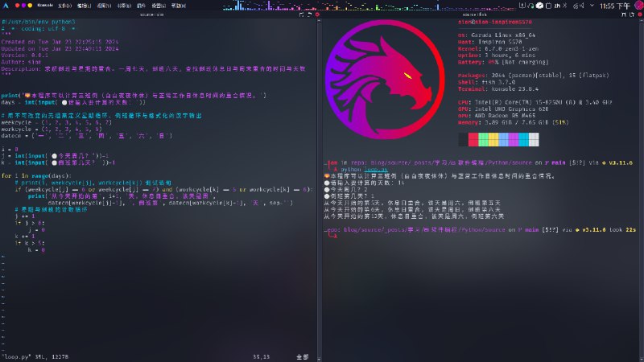Click the 'Version: 0.0.1' line
Image resolution: width=644 pixels, height=362 pixels.
[x=25, y=55]
